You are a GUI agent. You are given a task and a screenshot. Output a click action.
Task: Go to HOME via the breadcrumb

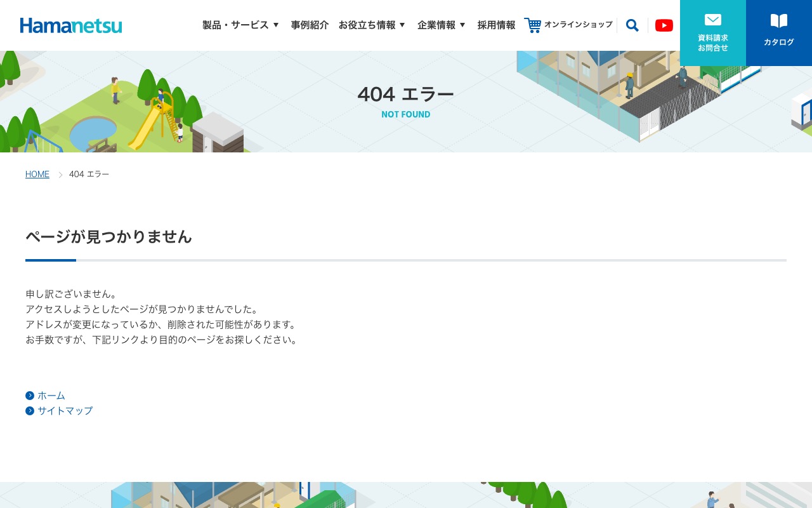click(x=37, y=174)
